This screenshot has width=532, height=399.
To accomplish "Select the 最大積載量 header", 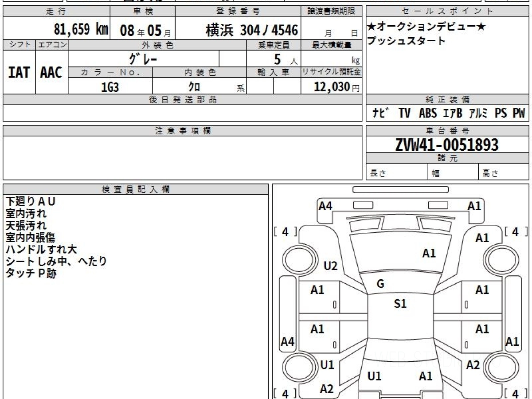I will point(332,45).
